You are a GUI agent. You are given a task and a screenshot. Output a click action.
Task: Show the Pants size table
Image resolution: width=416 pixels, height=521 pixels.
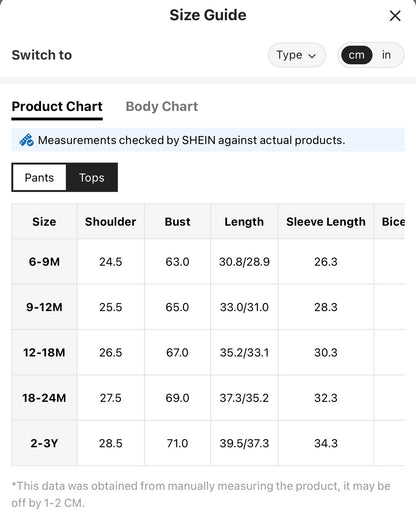[x=39, y=178]
